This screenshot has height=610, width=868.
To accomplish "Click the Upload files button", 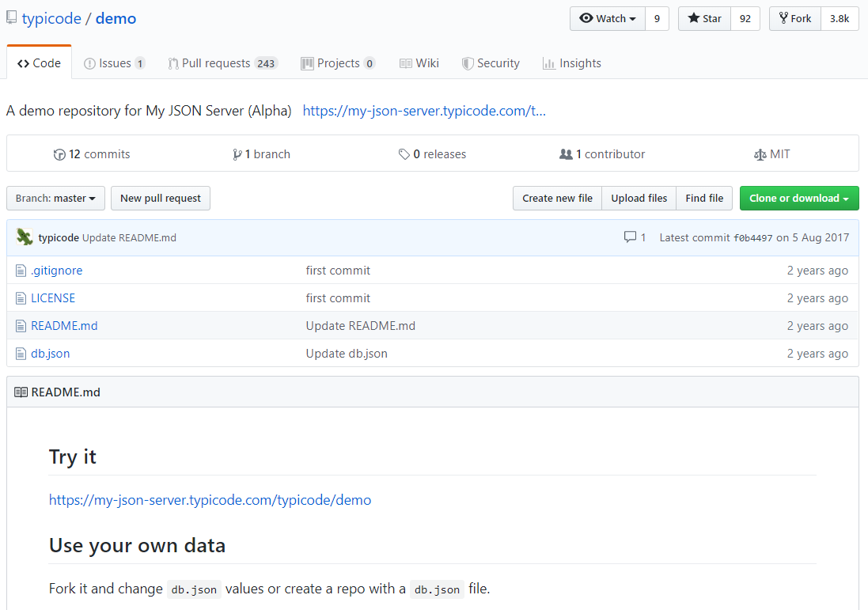I will click(x=639, y=198).
